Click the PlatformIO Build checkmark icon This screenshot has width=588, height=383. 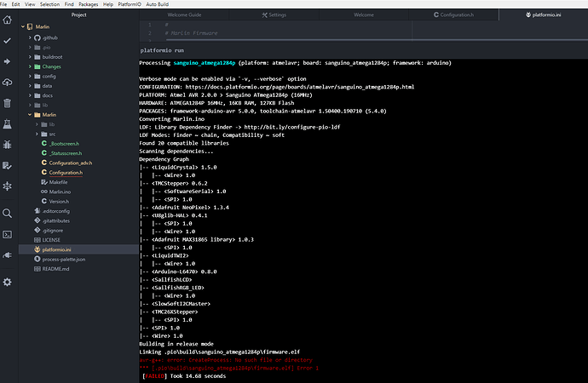[7, 41]
